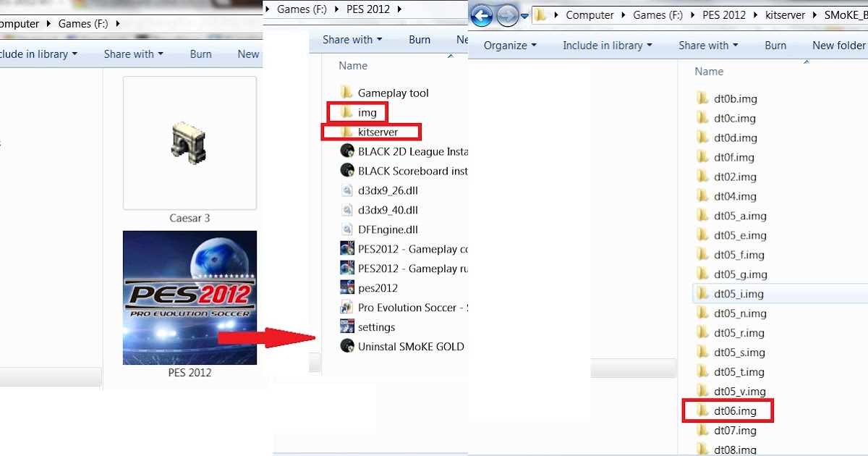This screenshot has height=456, width=868.
Task: Click the dt04.img folder icon
Action: (702, 196)
